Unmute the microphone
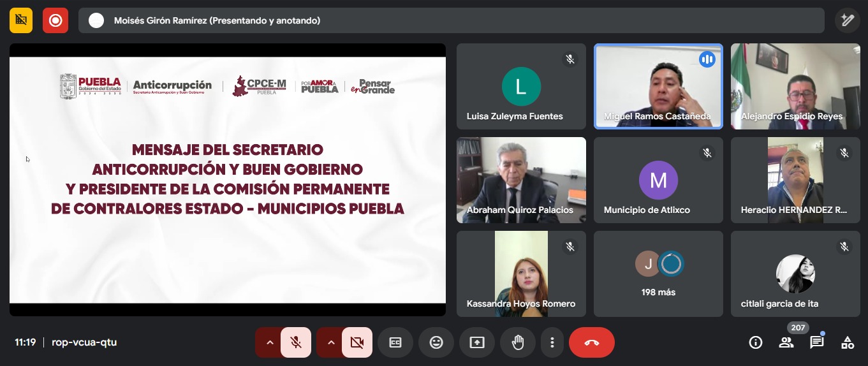This screenshot has width=868, height=366. (296, 342)
